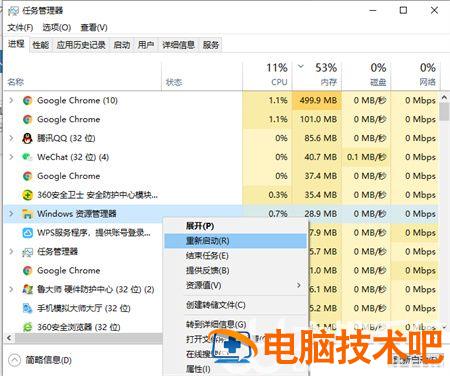
Task: Switch to the 用户 tab
Action: [146, 45]
